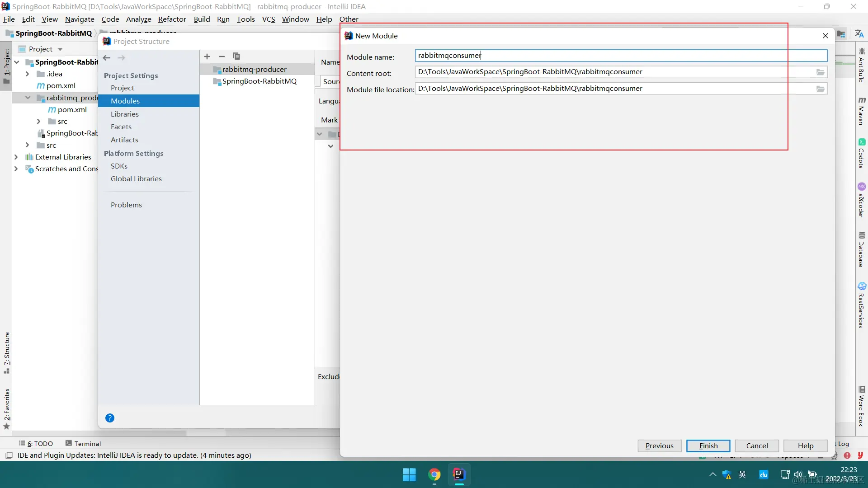
Task: Click the Finish button
Action: 708,446
